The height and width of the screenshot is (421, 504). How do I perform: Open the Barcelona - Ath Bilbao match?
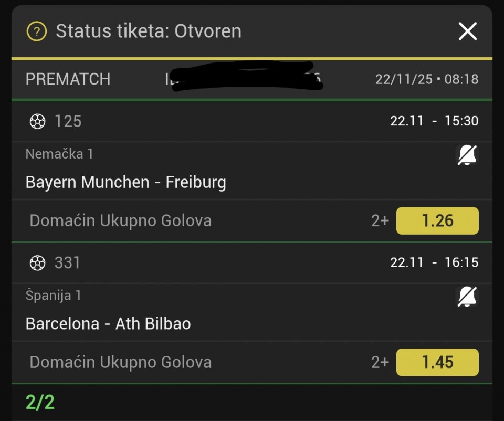point(108,323)
